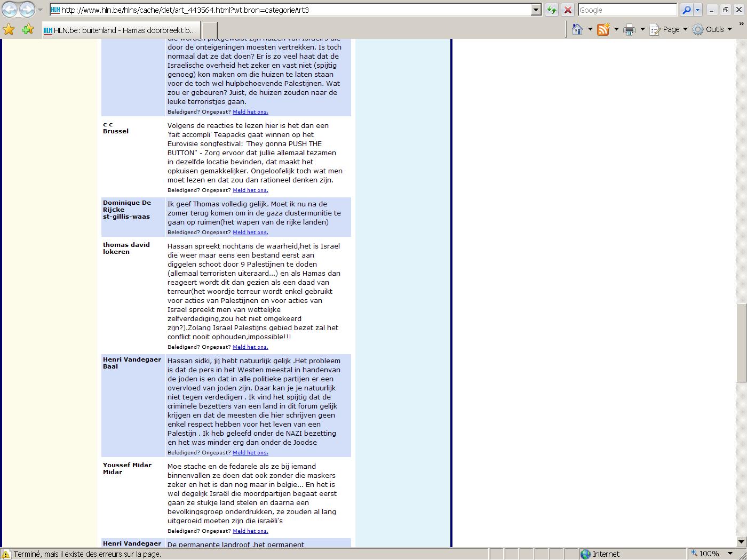Click the page error warning icon in status bar

(6, 554)
